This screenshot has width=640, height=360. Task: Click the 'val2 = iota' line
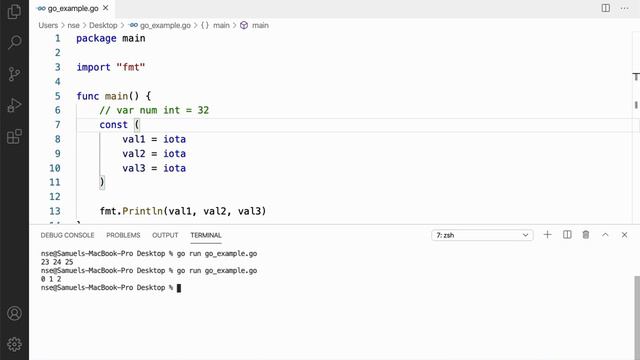154,154
